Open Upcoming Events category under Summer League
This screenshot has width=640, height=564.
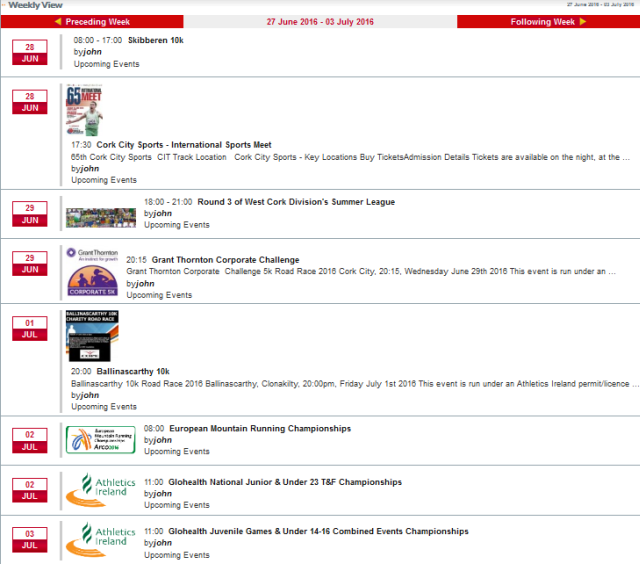[x=177, y=225]
